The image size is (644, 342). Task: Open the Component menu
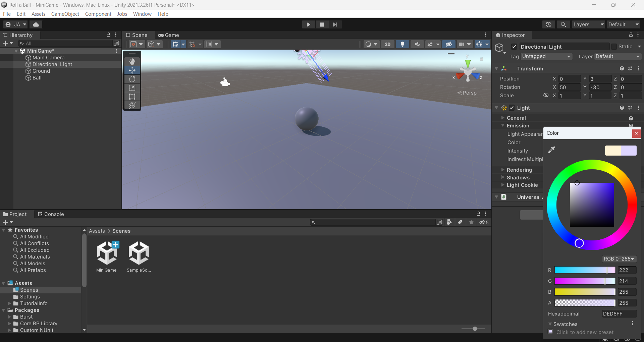tap(98, 14)
